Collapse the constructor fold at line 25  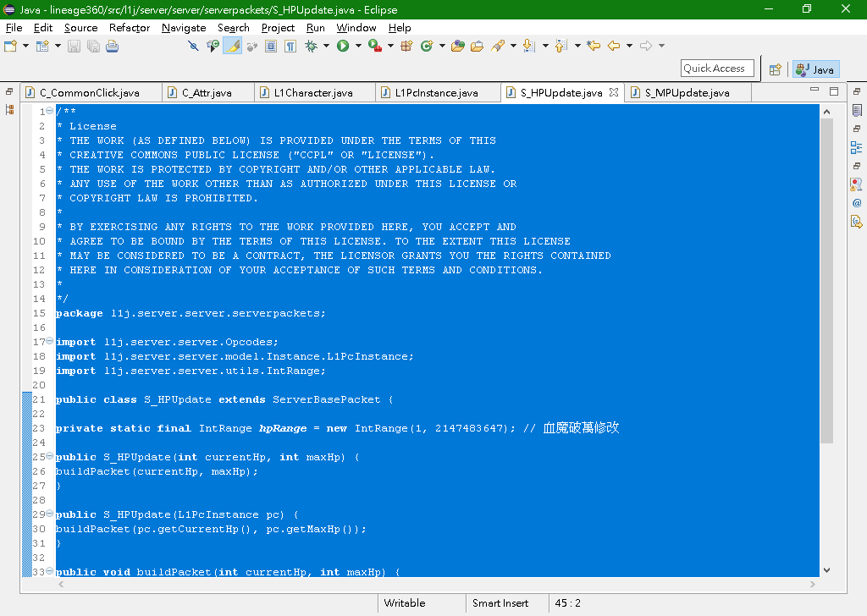(x=49, y=456)
